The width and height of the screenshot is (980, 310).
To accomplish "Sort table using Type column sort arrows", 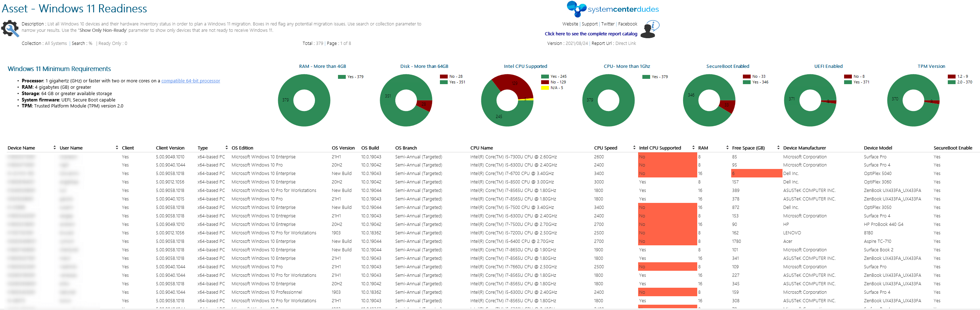I will click(227, 147).
